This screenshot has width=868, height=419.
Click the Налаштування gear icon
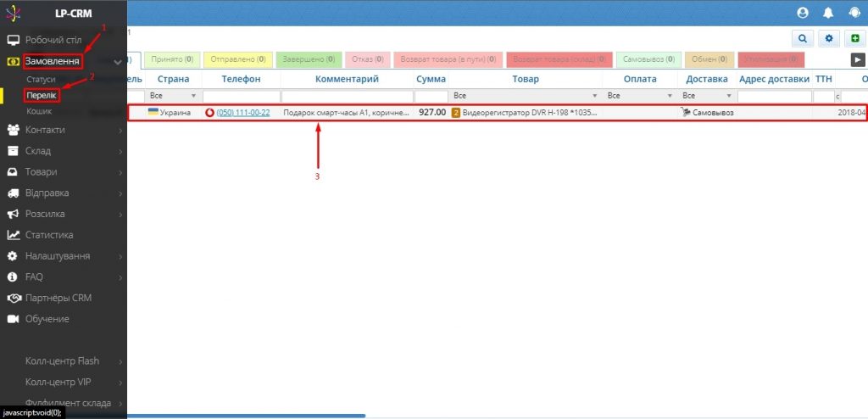[x=14, y=256]
